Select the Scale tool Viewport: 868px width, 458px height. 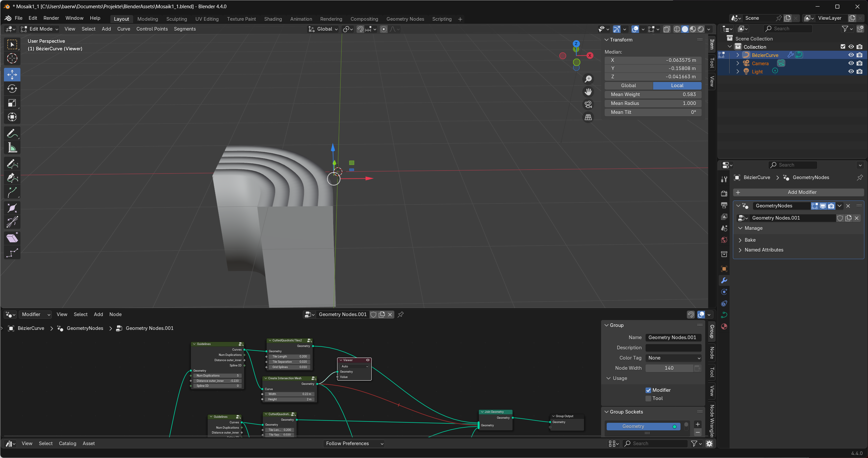coord(12,103)
